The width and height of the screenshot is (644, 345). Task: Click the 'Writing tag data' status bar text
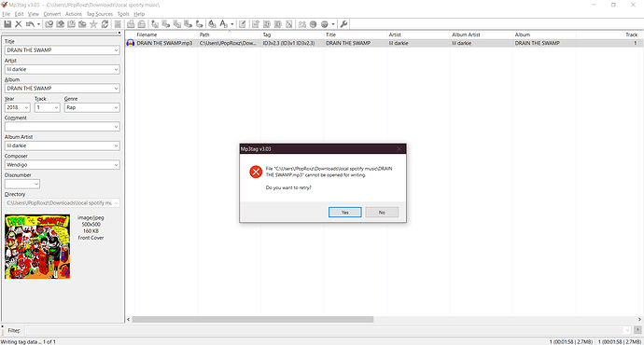(x=28, y=341)
